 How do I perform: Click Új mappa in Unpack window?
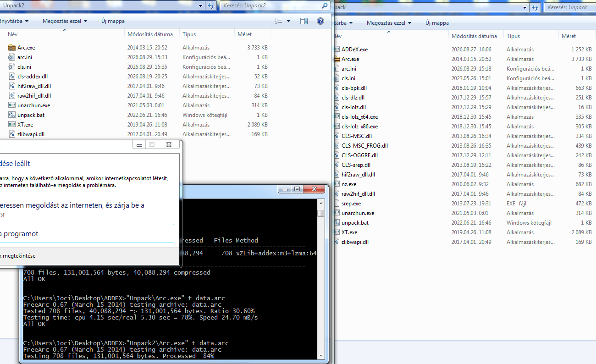point(437,23)
